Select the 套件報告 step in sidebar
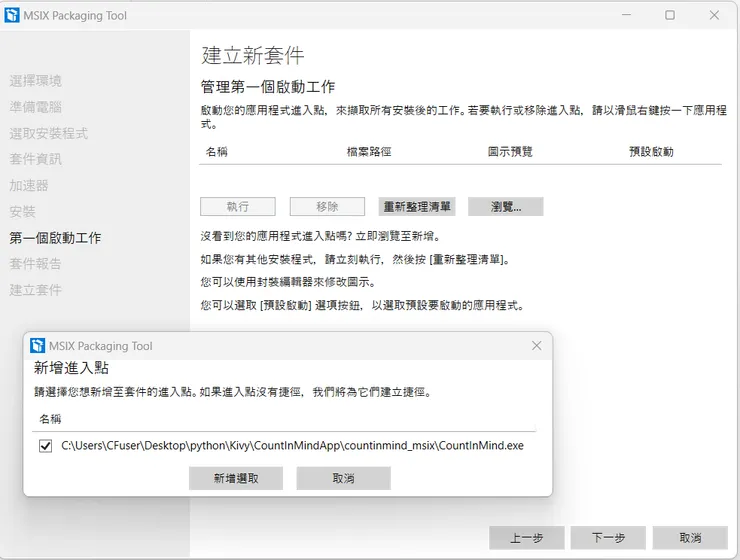The height and width of the screenshot is (560, 740). click(x=35, y=264)
